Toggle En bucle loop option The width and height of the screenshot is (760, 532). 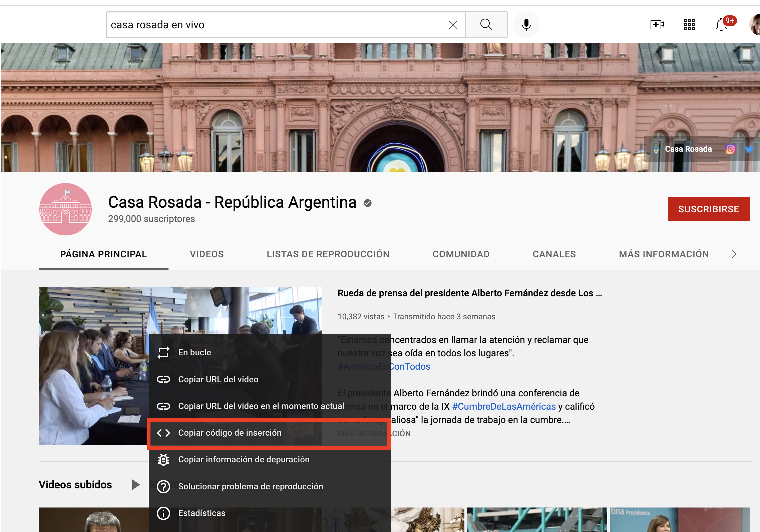click(x=195, y=352)
